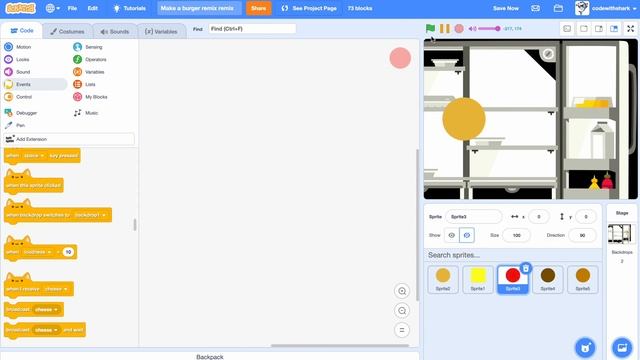Screen dimensions: 640x360
Task: Click the Share button
Action: tap(258, 8)
